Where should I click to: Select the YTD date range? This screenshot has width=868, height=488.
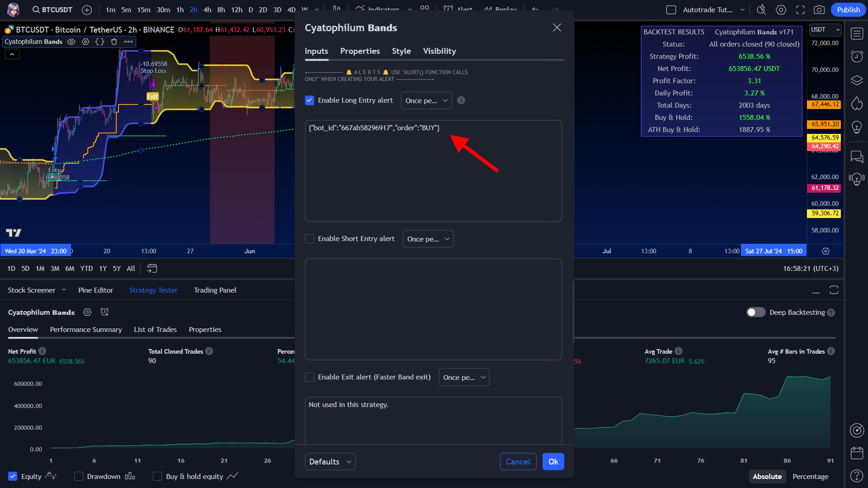86,269
